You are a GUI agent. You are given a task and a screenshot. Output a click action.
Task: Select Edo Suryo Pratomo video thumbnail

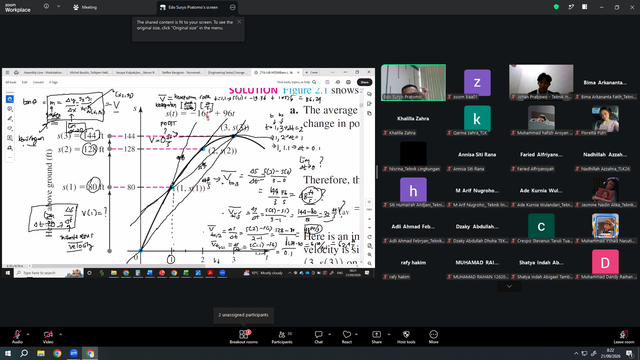(x=413, y=82)
